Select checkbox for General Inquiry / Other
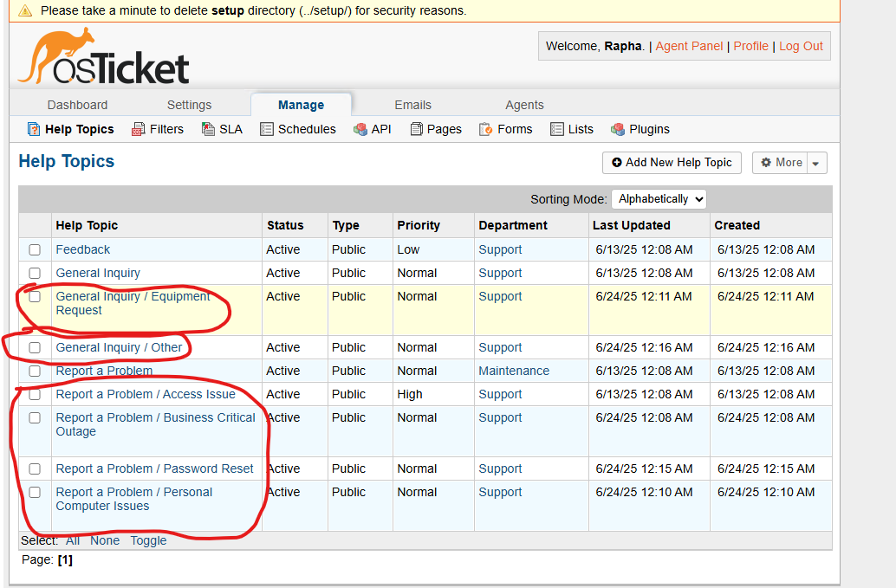 tap(35, 347)
